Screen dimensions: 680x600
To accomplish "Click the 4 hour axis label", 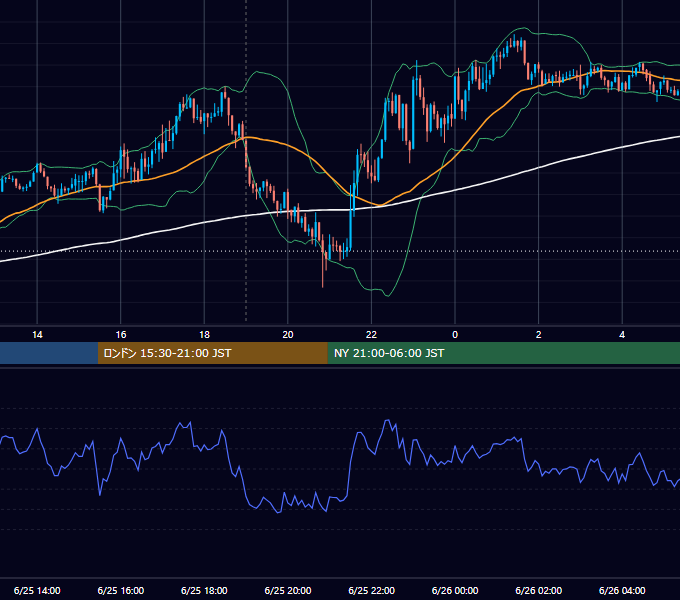I will (622, 335).
